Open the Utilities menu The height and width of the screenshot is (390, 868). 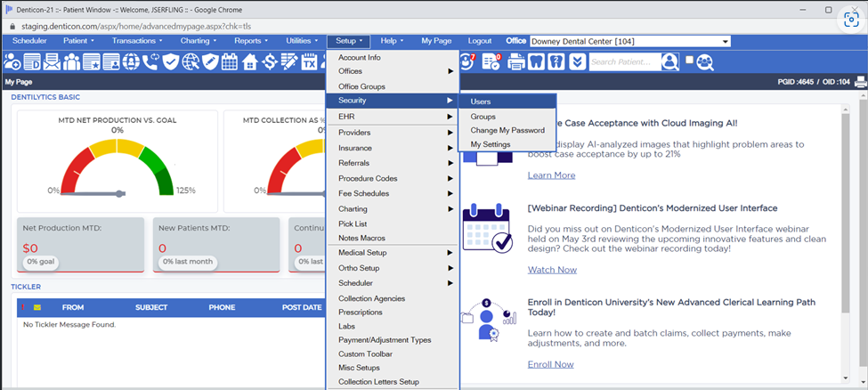pyautogui.click(x=302, y=41)
